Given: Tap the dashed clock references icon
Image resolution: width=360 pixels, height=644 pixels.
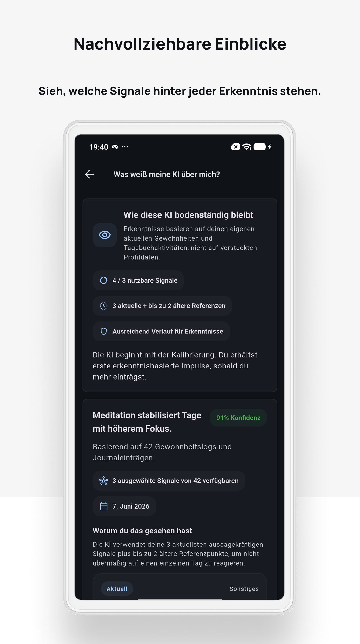Looking at the screenshot, I should point(104,306).
